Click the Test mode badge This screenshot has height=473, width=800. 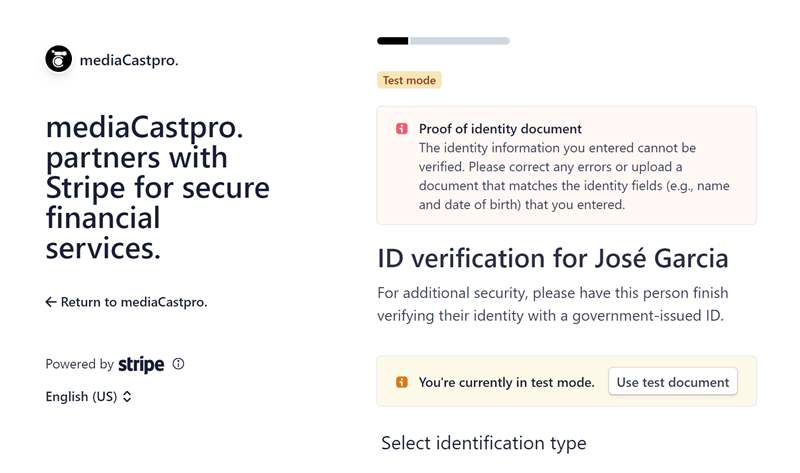coord(409,80)
